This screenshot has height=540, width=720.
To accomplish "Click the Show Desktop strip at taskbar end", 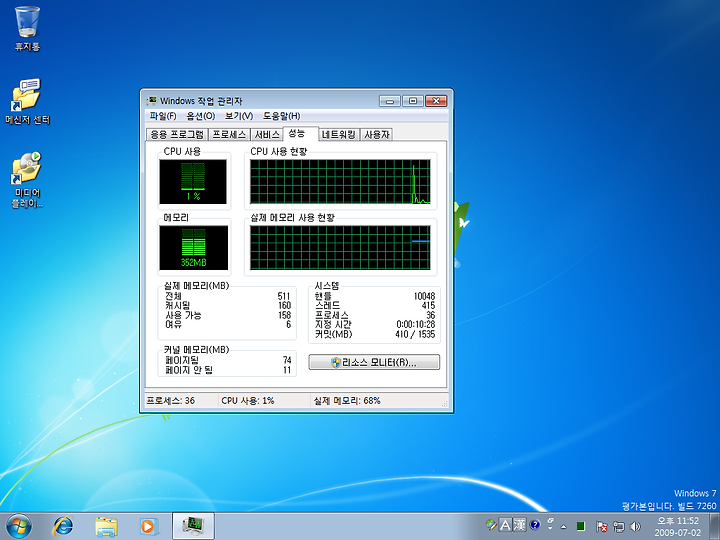I will 714,526.
